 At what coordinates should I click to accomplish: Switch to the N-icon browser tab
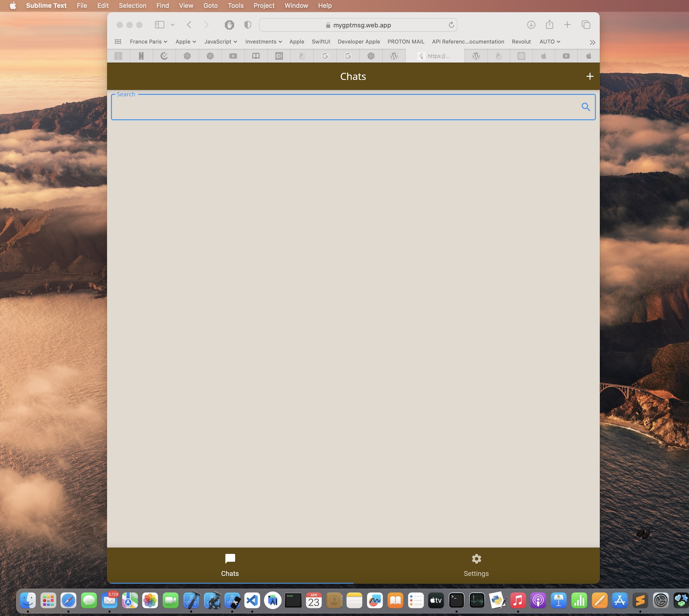coord(141,56)
